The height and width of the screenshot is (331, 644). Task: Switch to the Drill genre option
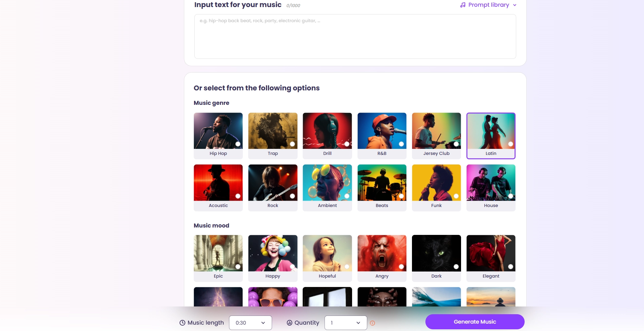click(x=327, y=136)
